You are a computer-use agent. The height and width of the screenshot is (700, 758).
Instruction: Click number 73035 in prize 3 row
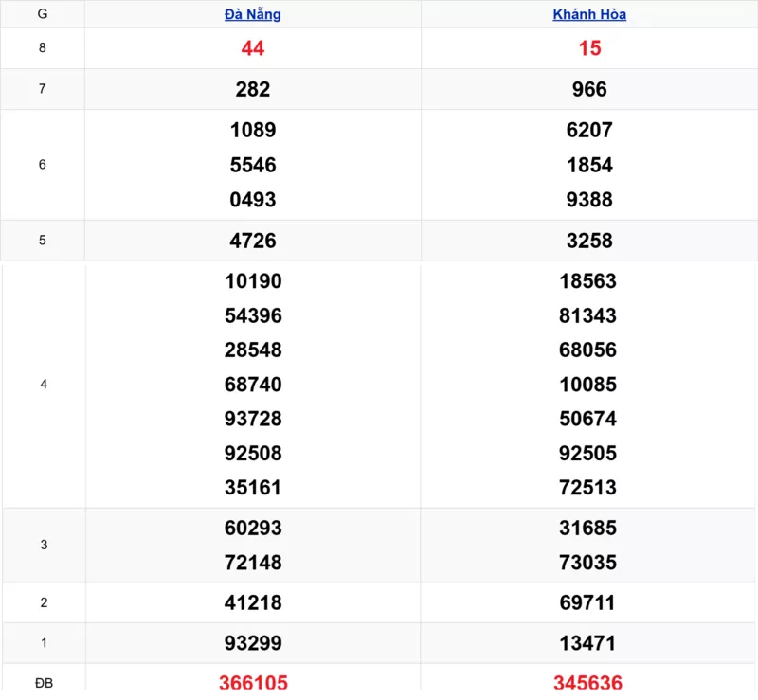pyautogui.click(x=589, y=563)
